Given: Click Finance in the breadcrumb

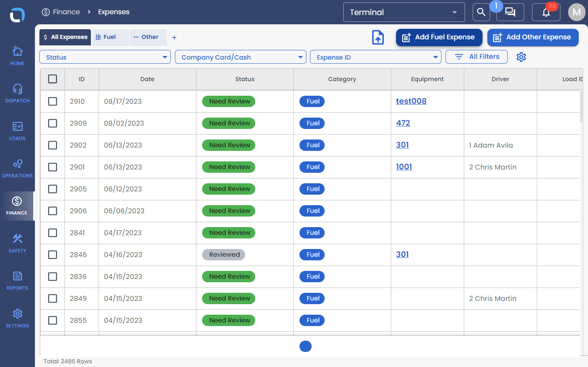Looking at the screenshot, I should [x=61, y=12].
